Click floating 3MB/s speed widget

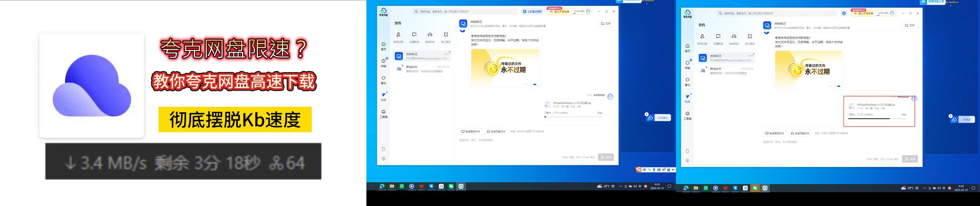(x=963, y=119)
